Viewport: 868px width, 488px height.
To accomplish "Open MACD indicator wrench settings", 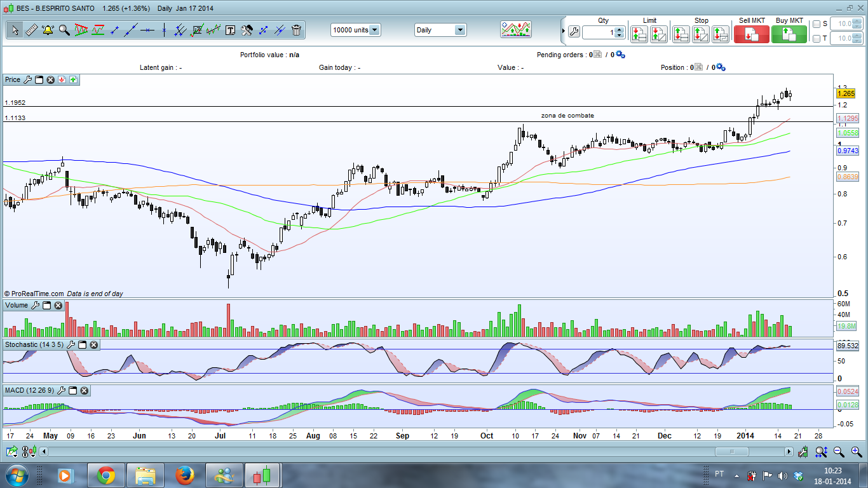I will pyautogui.click(x=60, y=390).
